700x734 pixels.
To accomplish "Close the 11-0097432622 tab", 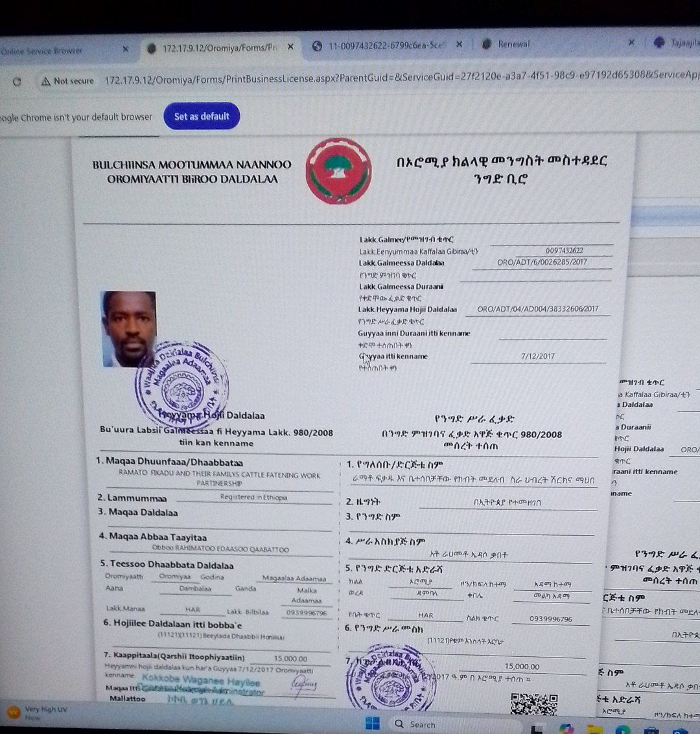I will [459, 45].
